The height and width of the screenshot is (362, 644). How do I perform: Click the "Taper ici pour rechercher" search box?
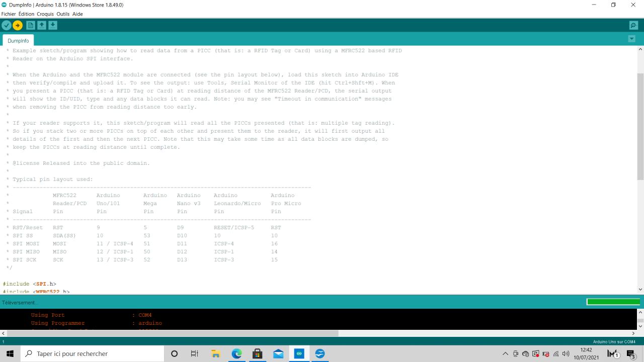92,354
